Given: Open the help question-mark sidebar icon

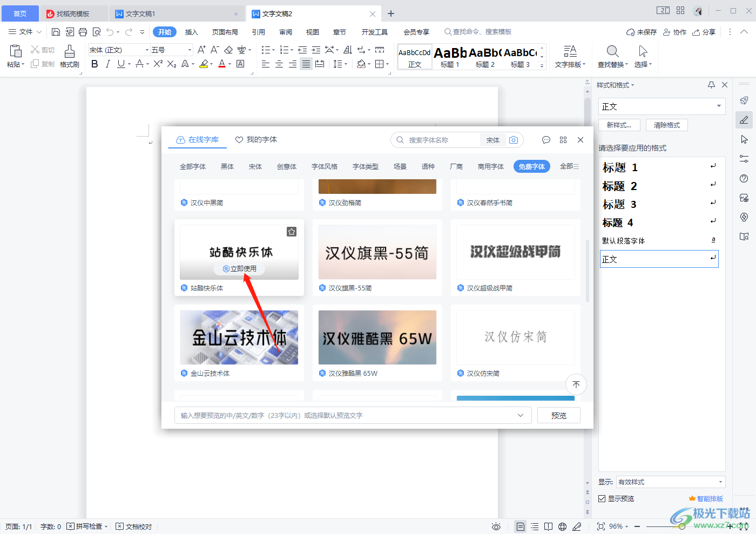Looking at the screenshot, I should (x=744, y=179).
